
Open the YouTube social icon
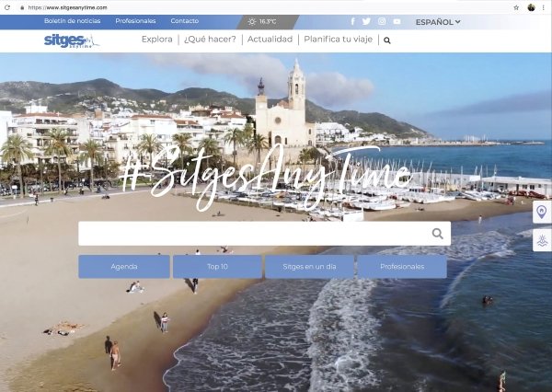397,21
